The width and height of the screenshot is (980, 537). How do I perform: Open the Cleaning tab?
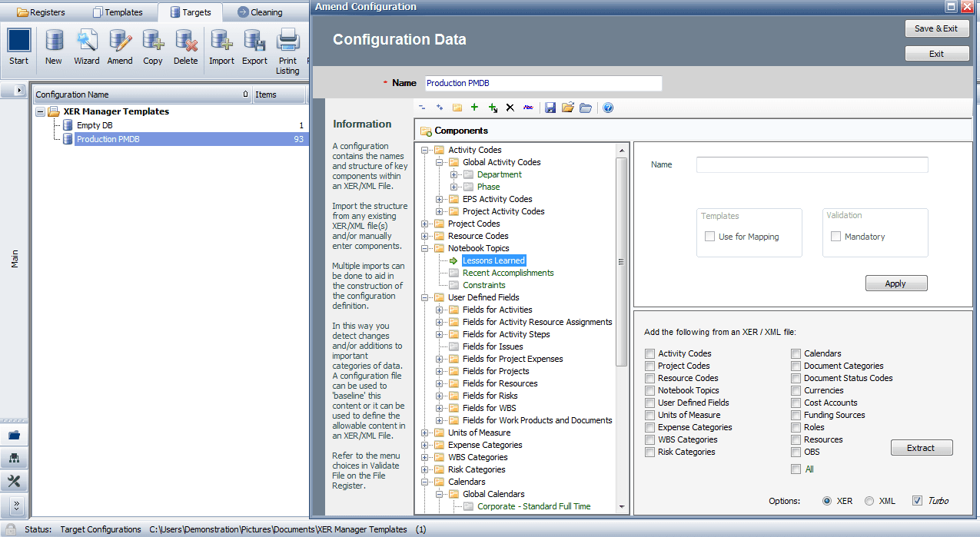pos(260,12)
